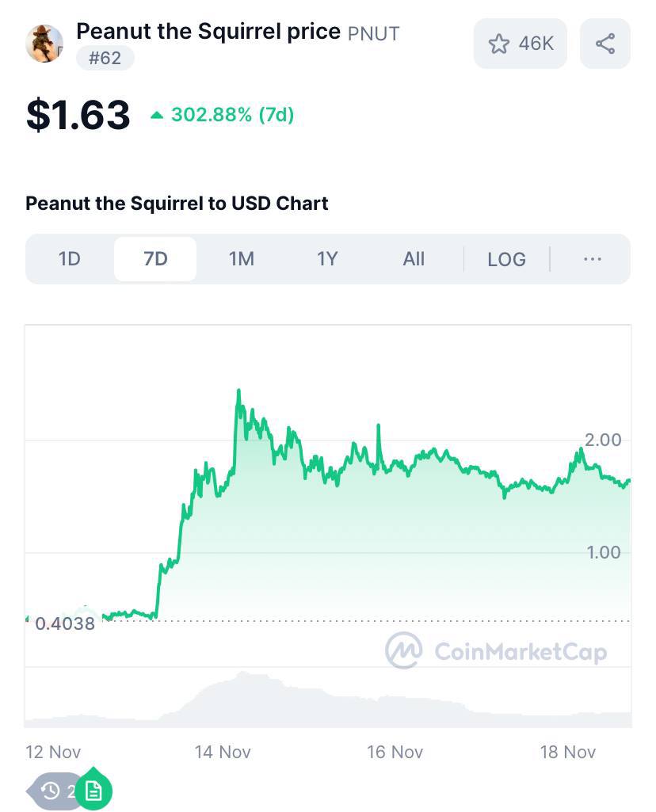
Task: Tap the #62 rank badge
Action: point(105,58)
